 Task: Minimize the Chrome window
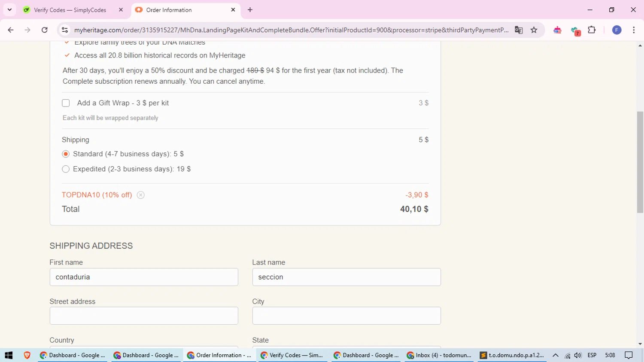pos(590,10)
